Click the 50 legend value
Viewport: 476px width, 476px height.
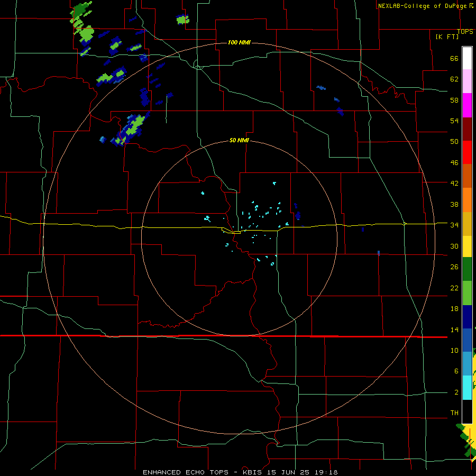tap(454, 142)
